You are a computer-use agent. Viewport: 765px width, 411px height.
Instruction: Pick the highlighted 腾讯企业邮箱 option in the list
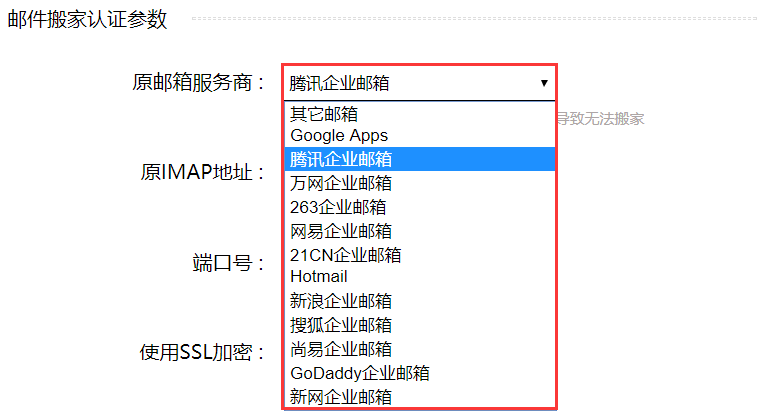pos(340,159)
